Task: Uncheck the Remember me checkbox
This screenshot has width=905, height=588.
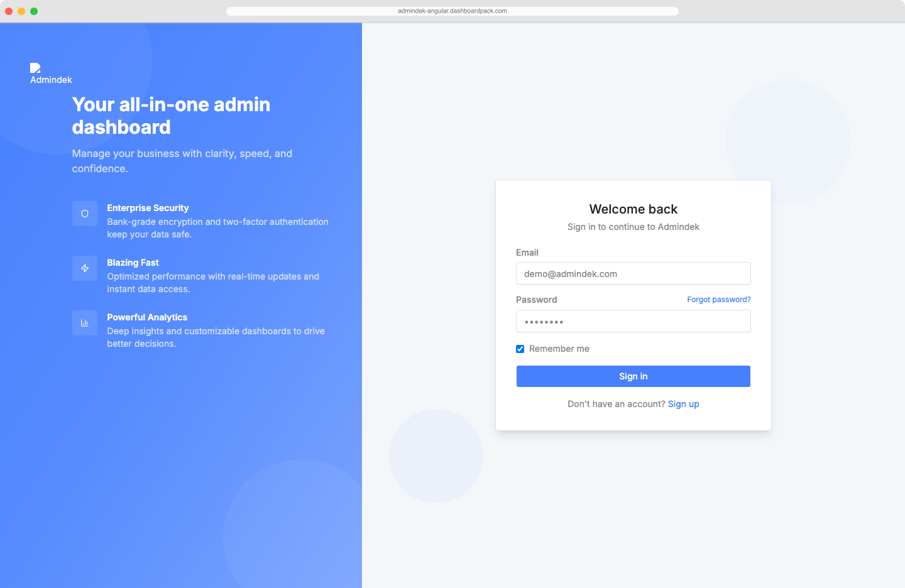Action: point(520,348)
